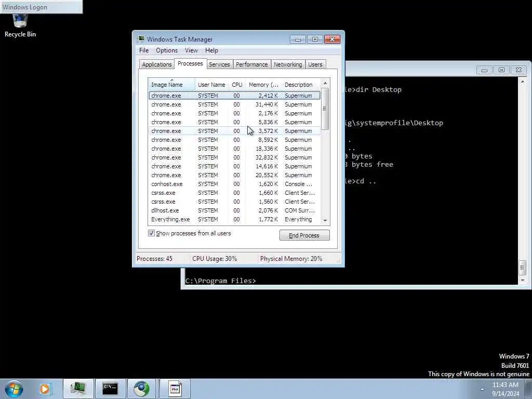
Task: Click the Windows Logon title label
Action: click(x=25, y=7)
